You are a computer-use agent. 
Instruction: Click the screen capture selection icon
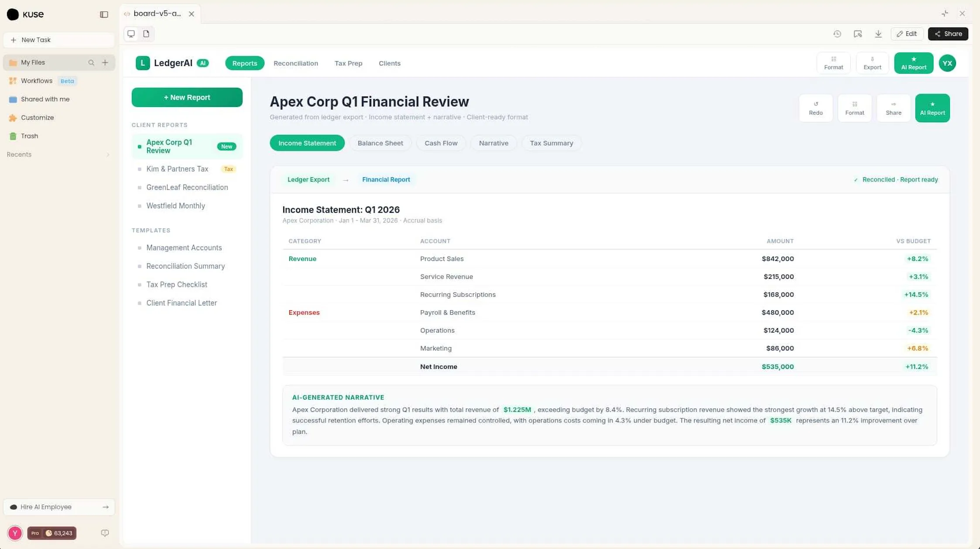coord(858,34)
